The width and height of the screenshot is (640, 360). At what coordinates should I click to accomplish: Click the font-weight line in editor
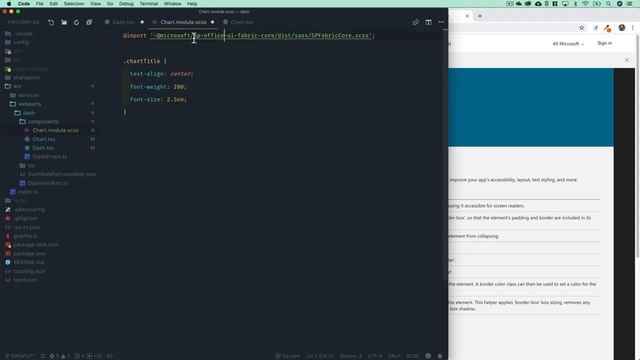[x=158, y=87]
